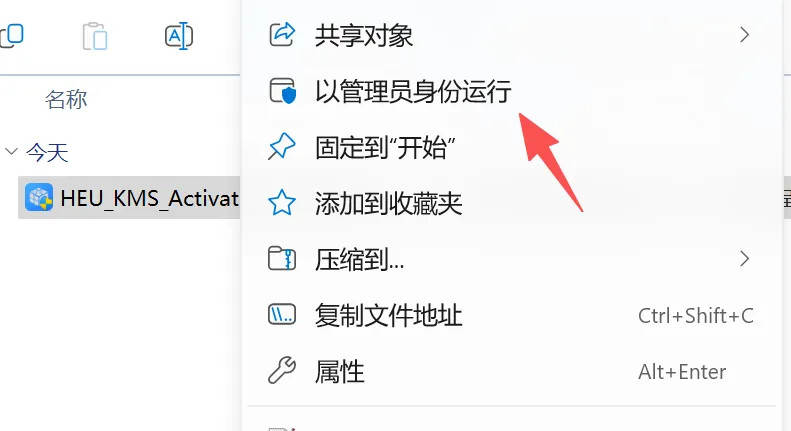791x431 pixels.
Task: Click the pin icon beside 固定到"开始"
Action: tap(281, 147)
